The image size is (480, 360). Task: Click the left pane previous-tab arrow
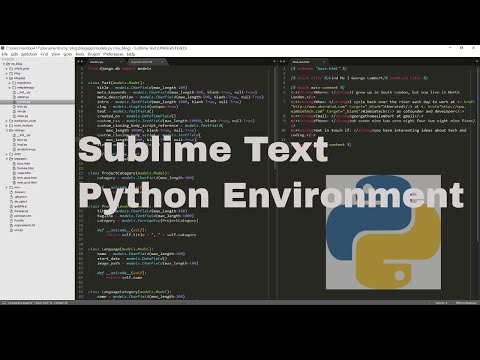click(x=78, y=62)
